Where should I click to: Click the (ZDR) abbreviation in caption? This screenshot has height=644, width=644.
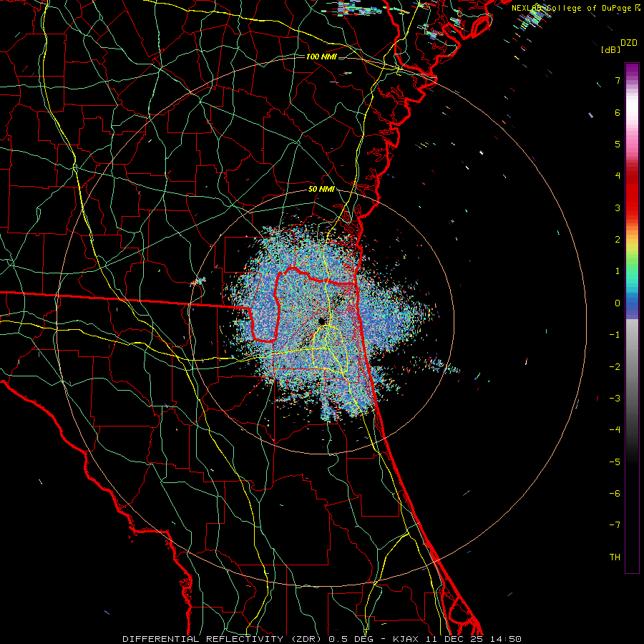(306, 639)
